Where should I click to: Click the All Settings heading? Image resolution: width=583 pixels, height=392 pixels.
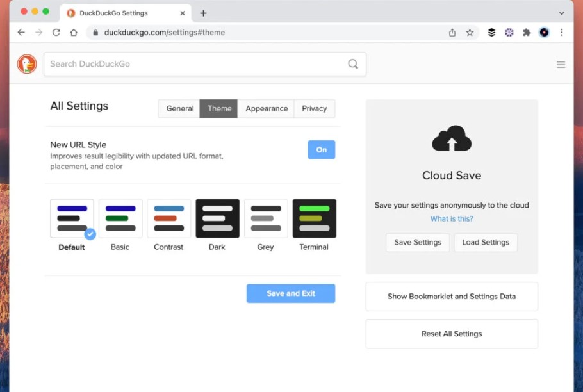(x=79, y=106)
